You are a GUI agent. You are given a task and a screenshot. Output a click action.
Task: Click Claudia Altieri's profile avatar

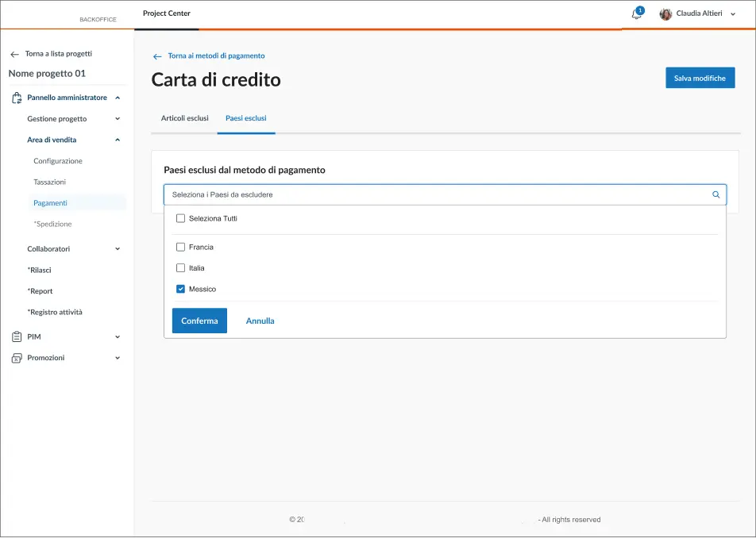click(665, 14)
